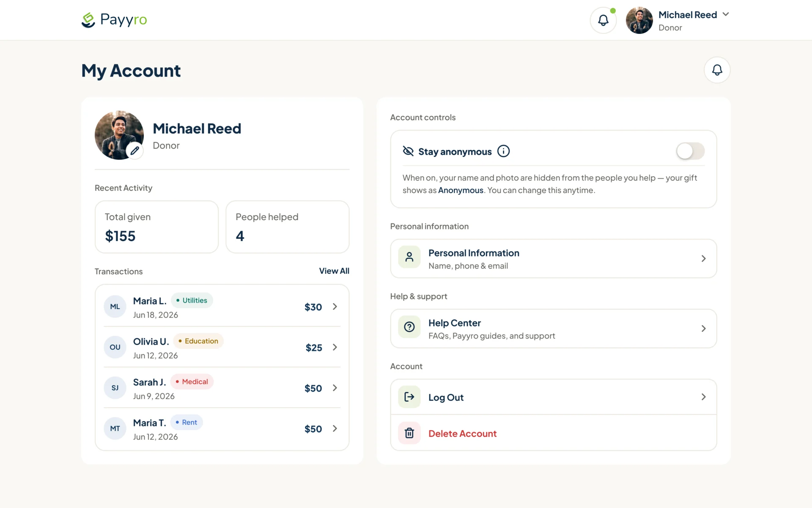Open Personal Information settings
Viewport: 812px width, 508px height.
[554, 259]
